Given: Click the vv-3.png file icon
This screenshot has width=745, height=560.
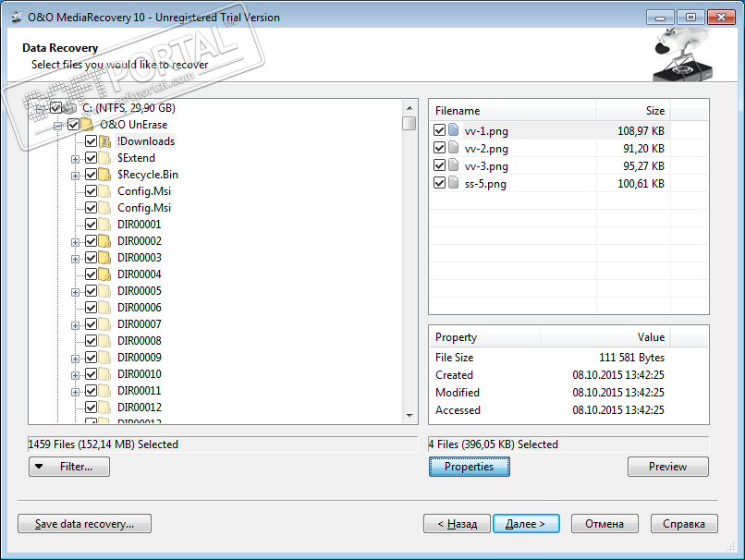Looking at the screenshot, I should 454,164.
